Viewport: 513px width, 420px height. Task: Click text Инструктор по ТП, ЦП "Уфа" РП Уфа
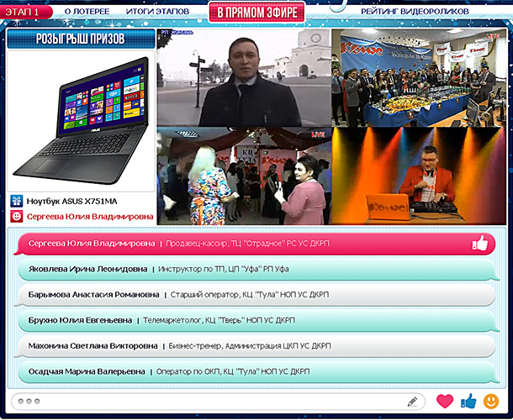click(x=224, y=270)
